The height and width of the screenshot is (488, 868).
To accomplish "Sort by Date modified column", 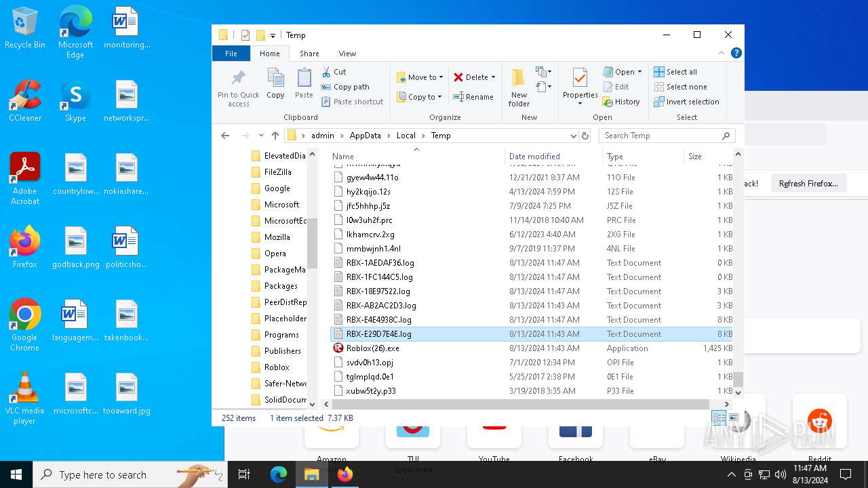I will pos(554,156).
